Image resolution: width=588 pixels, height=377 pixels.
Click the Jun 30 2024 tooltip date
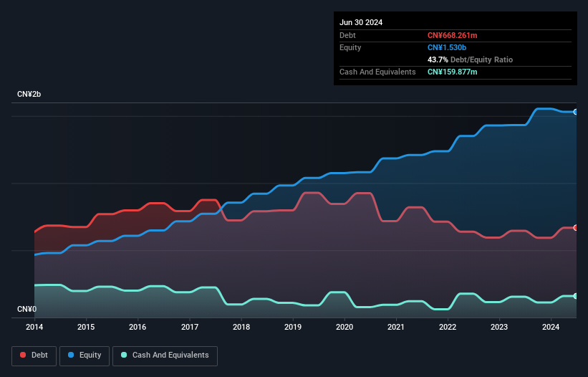(361, 22)
